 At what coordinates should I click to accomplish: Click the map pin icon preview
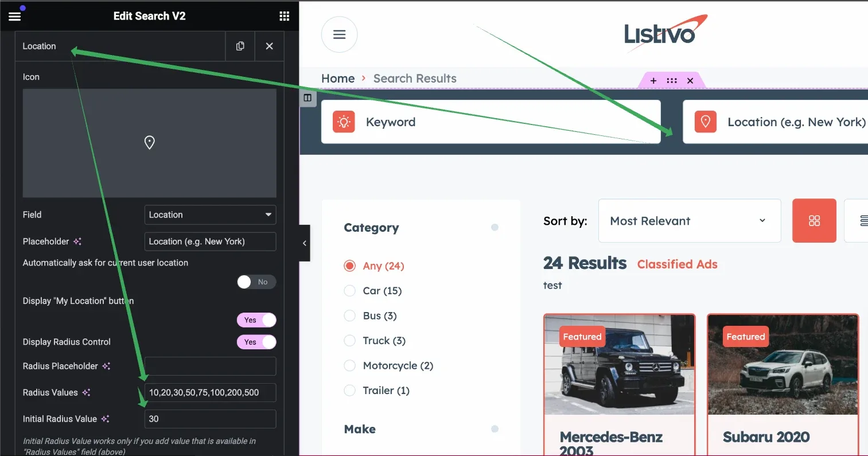149,143
